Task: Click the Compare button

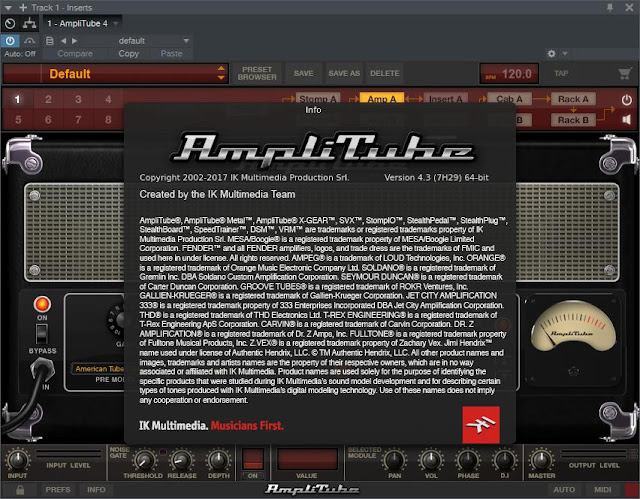Action: pyautogui.click(x=75, y=53)
